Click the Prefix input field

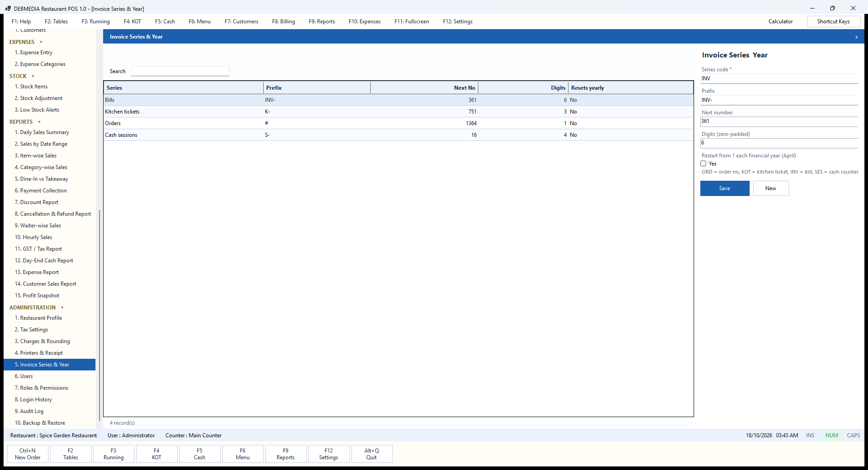[779, 100]
